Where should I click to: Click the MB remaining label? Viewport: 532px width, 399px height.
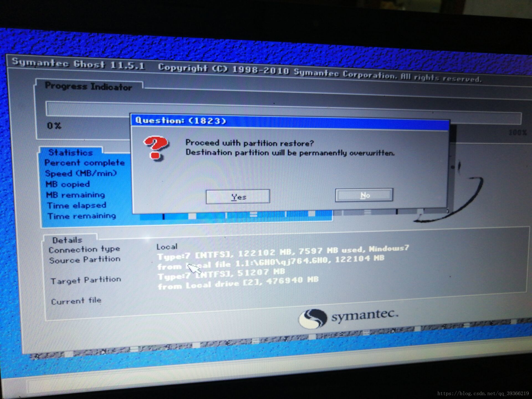tap(75, 195)
